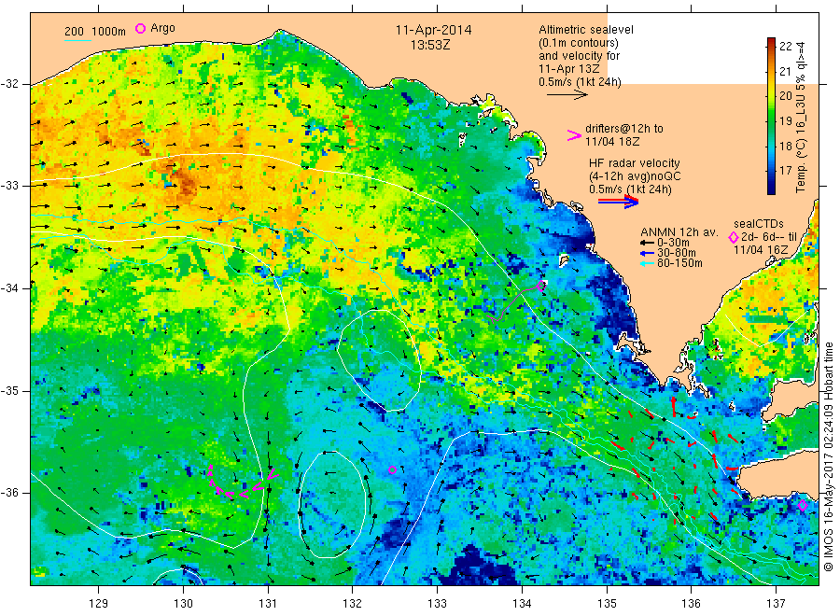The height and width of the screenshot is (616, 840).
Task: Click the longitude label 132
Action: click(x=353, y=604)
